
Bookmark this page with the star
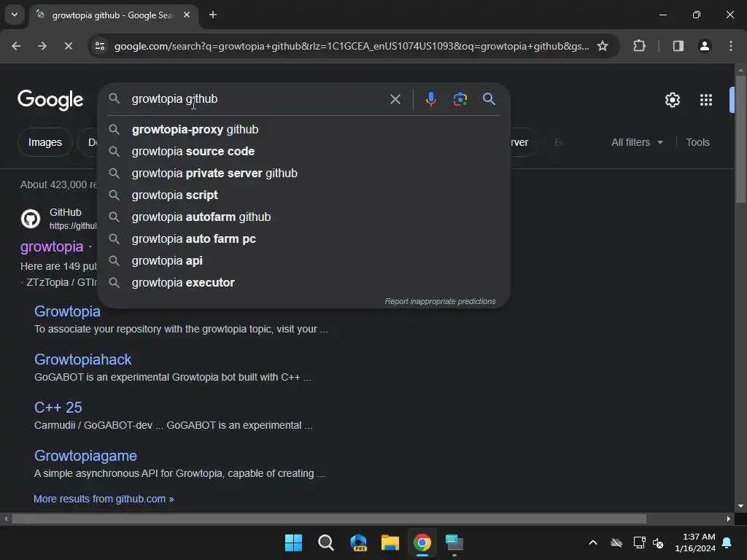[603, 46]
